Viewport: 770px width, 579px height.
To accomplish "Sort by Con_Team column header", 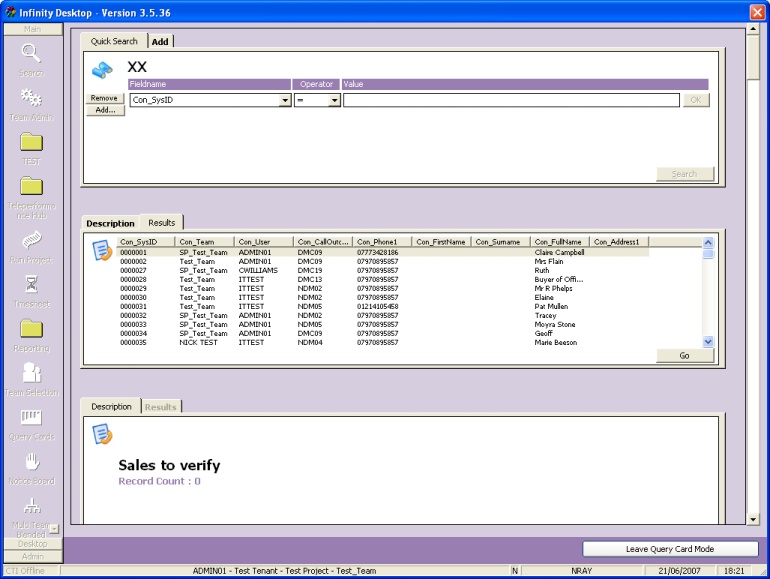I will (205, 242).
